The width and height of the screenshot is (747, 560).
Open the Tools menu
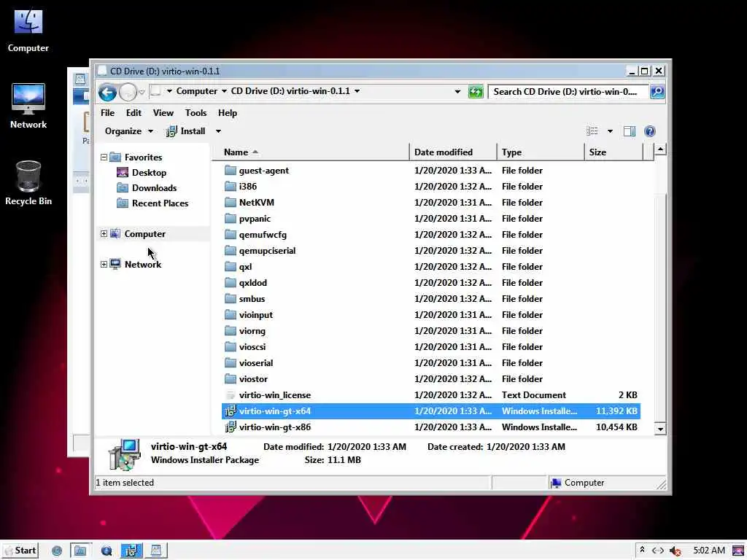[x=196, y=113]
